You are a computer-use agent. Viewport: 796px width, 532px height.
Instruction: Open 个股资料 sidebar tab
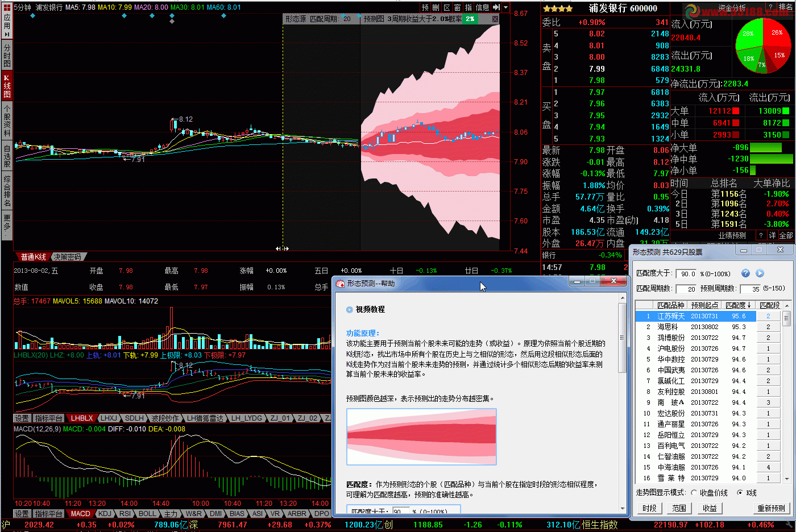click(x=7, y=120)
